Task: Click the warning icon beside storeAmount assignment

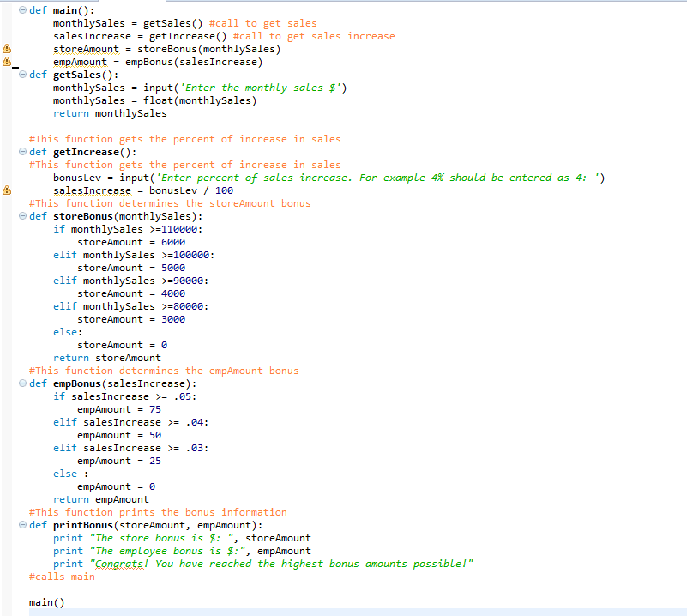Action: coord(5,49)
